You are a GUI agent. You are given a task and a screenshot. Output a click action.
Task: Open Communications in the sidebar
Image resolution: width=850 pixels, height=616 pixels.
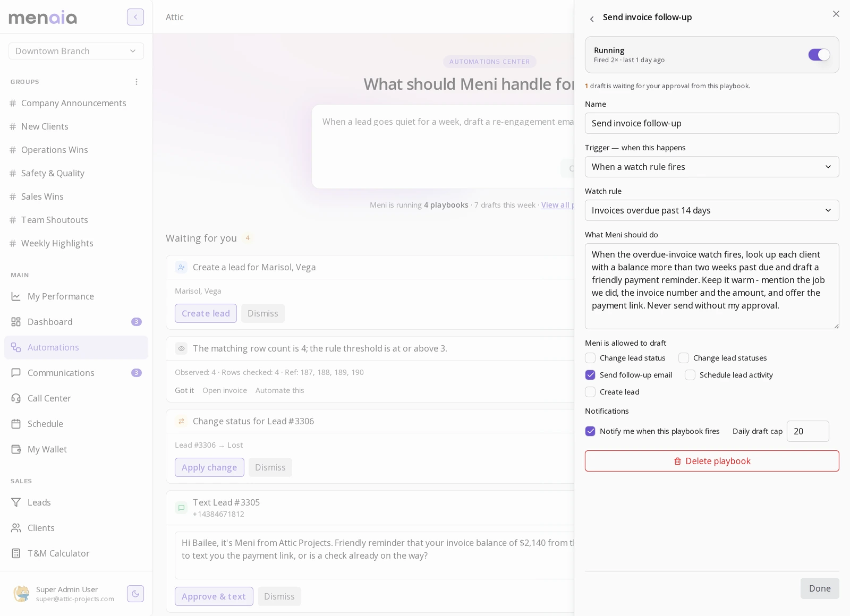[x=76, y=373]
